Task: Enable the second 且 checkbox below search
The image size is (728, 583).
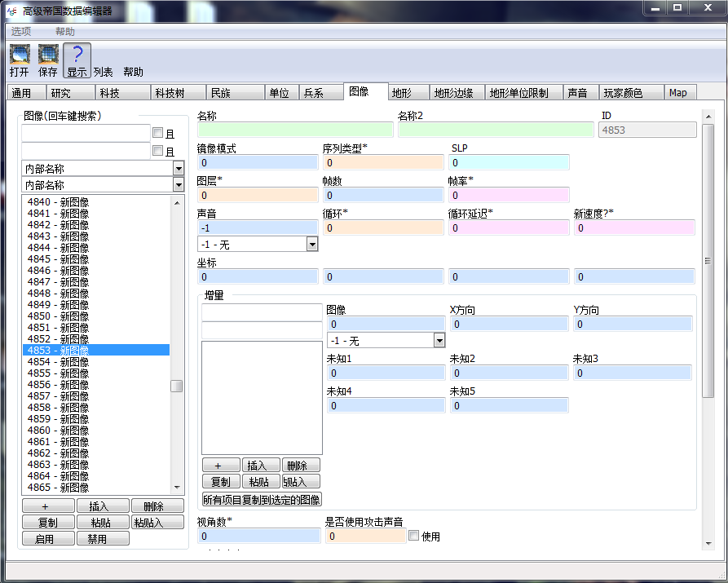Action: coord(158,151)
